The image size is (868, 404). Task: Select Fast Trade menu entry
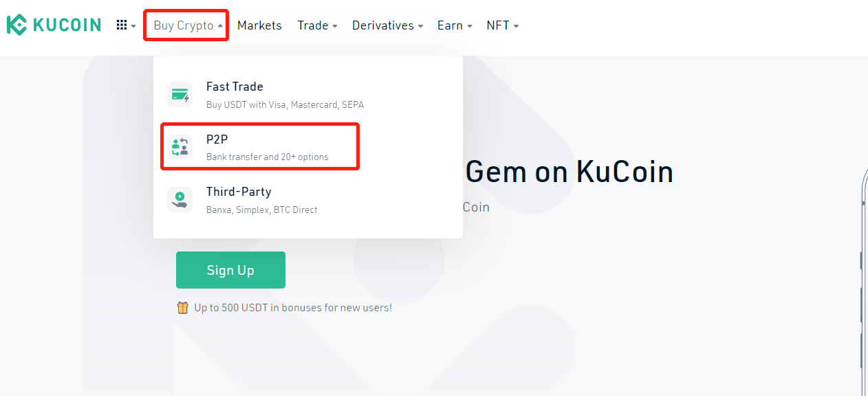[x=308, y=95]
